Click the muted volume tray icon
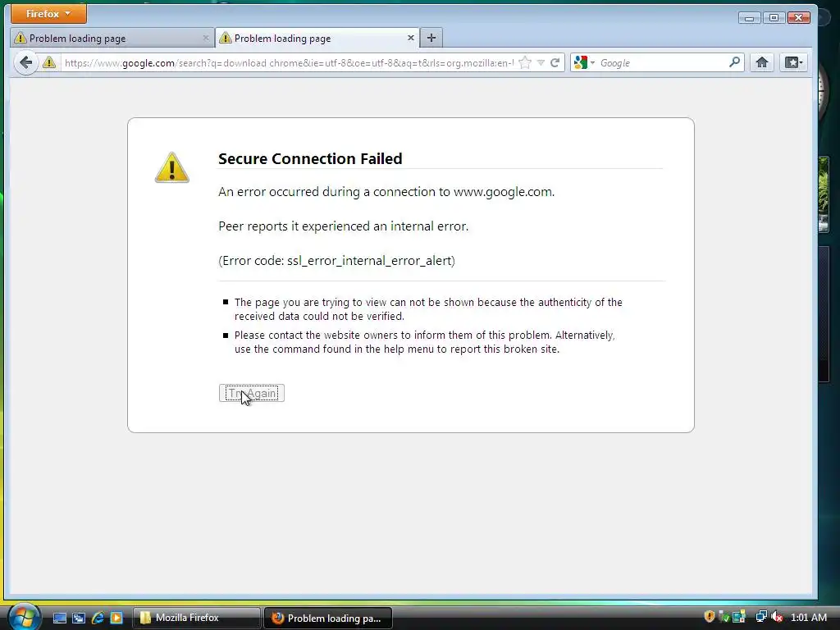Screen dimensions: 840x630 click(x=777, y=617)
